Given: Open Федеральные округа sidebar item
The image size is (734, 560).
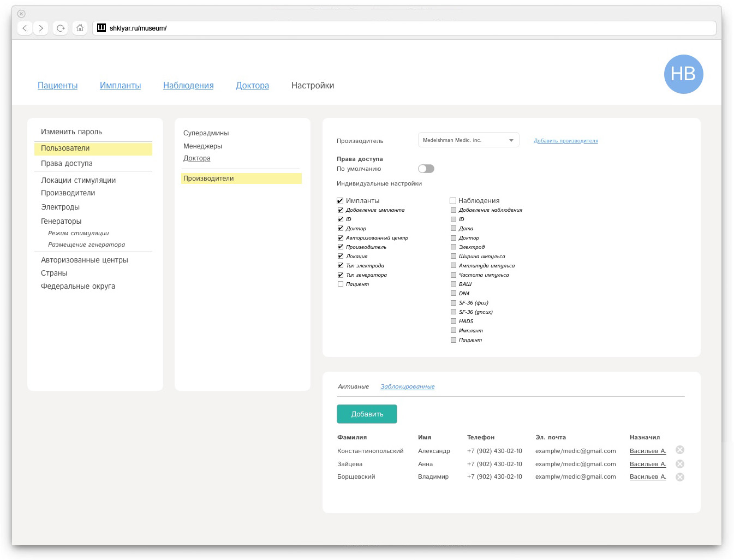Looking at the screenshot, I should 78,287.
